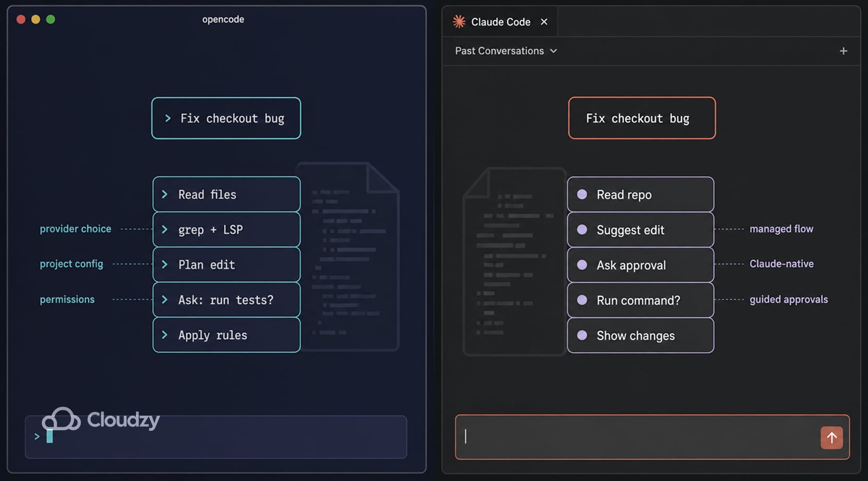The width and height of the screenshot is (868, 481).
Task: Toggle the purple status dot beside Suggest edit
Action: click(581, 230)
